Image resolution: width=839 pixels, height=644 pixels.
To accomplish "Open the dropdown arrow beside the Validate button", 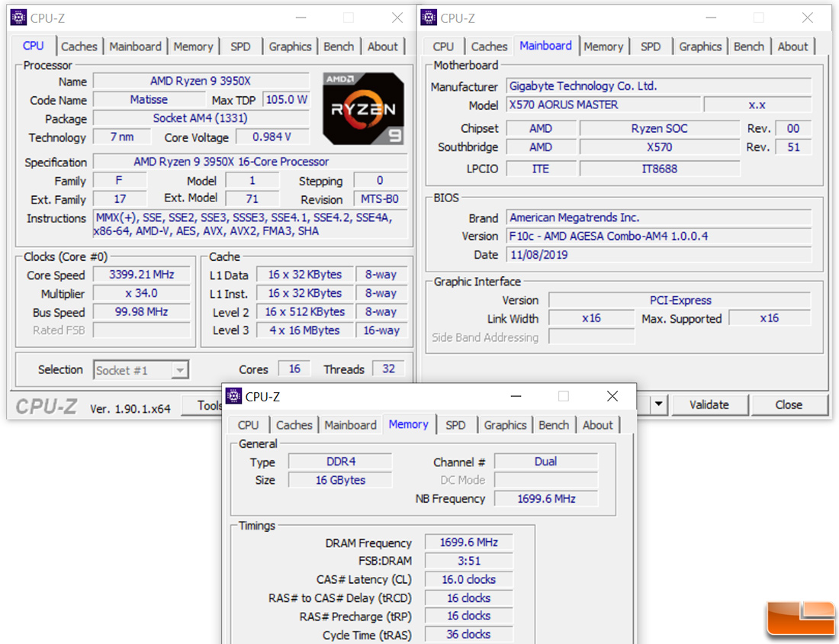I will (659, 404).
